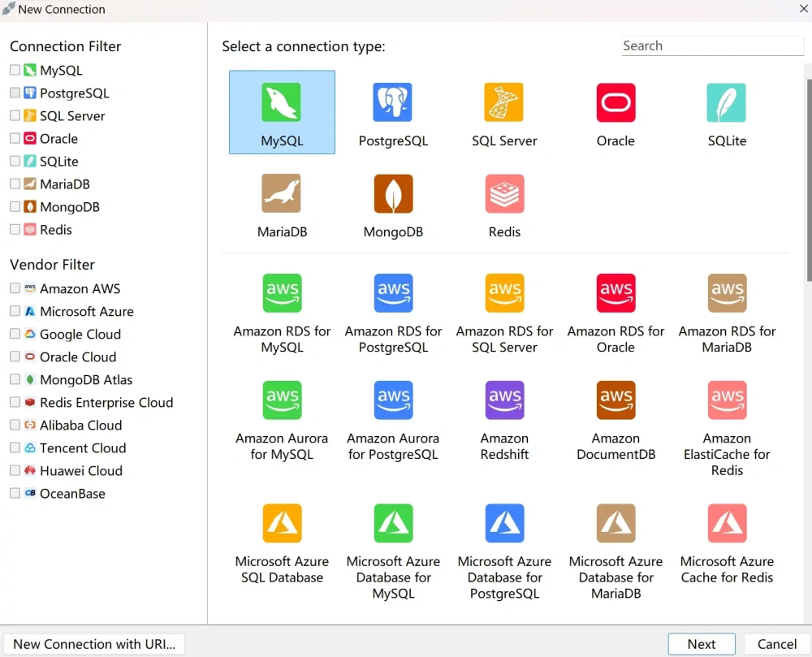Enable the MySQL connection filter checkbox
The image size is (812, 657).
(15, 70)
